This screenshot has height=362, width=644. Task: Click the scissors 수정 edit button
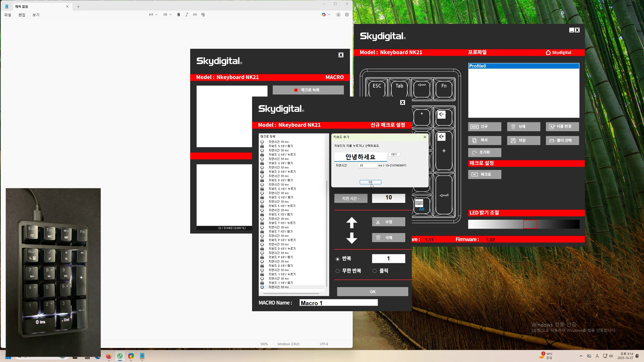pos(388,222)
